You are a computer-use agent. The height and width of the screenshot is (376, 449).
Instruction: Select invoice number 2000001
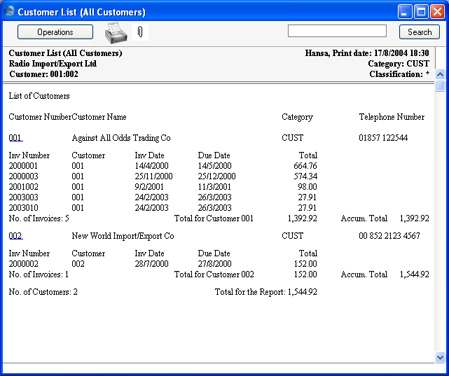(23, 166)
